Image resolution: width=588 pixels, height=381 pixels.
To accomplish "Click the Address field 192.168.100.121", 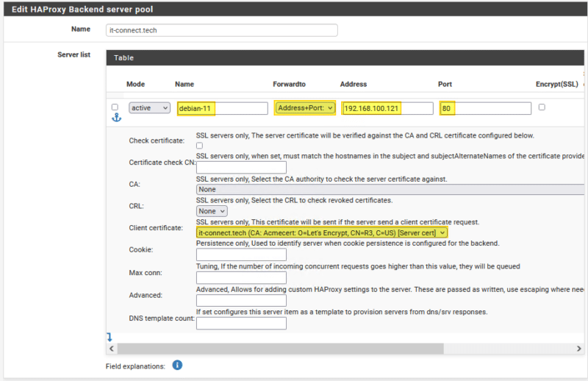I will tap(387, 108).
